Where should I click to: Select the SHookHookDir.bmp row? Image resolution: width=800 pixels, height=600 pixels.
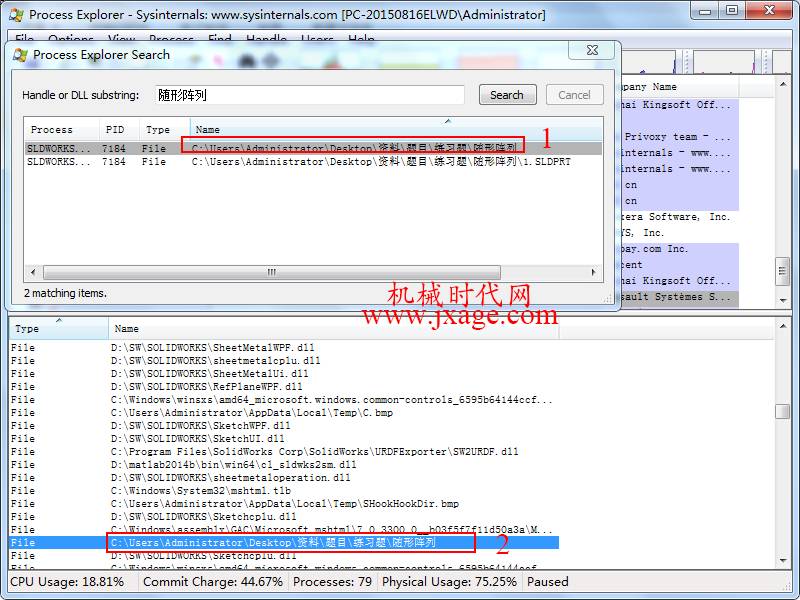click(x=284, y=504)
